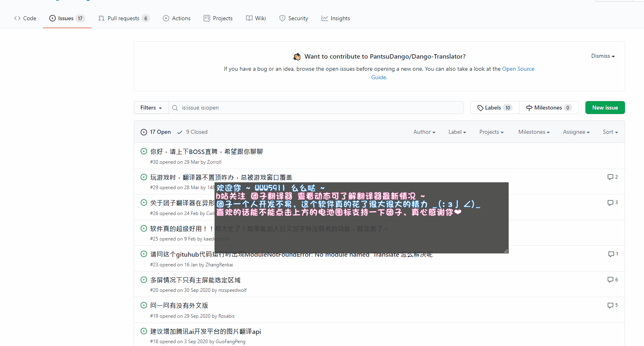
Task: Open the Pull requests tab
Action: (x=124, y=18)
